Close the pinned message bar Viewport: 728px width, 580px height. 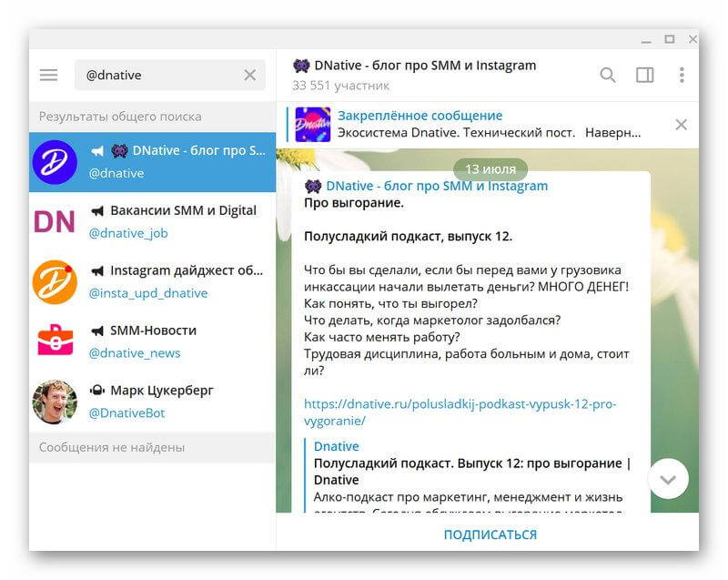[x=681, y=125]
